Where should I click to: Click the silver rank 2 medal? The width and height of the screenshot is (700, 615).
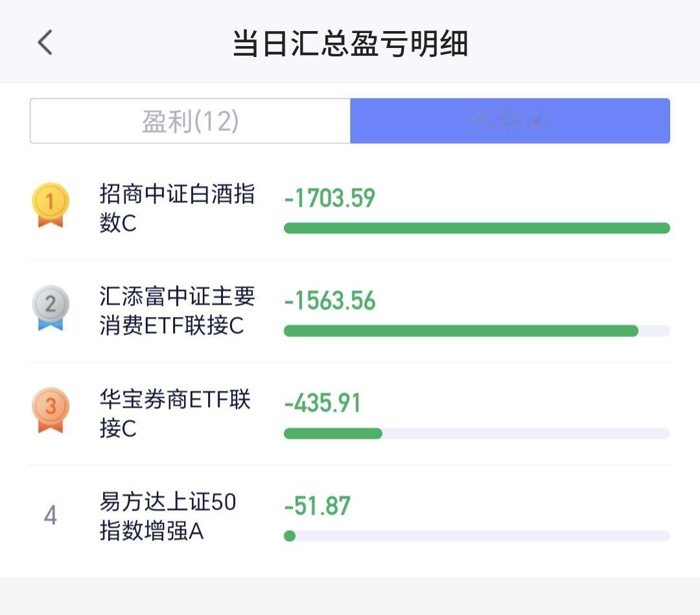[x=51, y=307]
